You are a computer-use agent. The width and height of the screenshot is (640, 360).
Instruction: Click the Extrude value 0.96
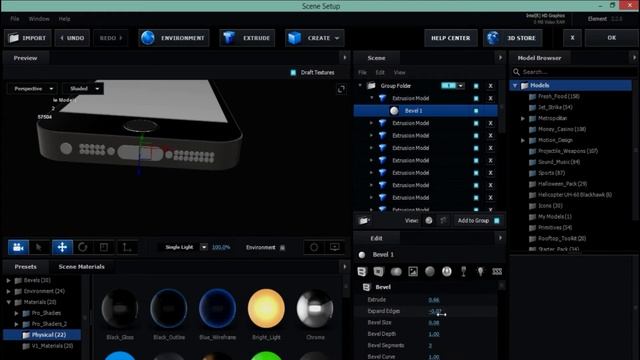(434, 300)
